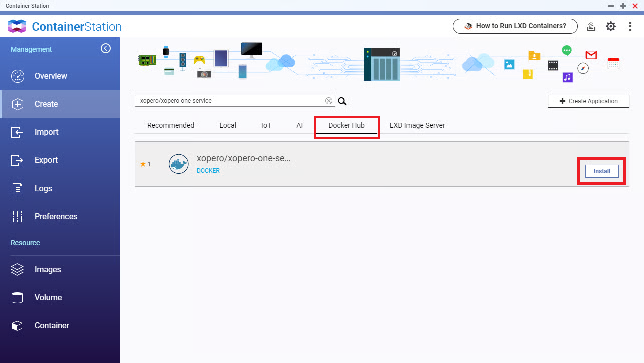Click How to Run LXD Containers button
Screen dimensions: 644x363
(515, 26)
